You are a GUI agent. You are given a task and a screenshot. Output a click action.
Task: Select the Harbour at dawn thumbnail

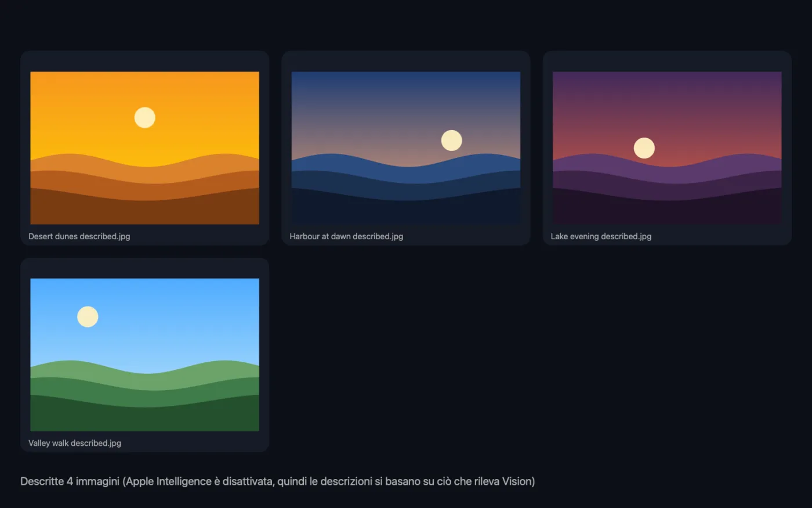click(406, 148)
